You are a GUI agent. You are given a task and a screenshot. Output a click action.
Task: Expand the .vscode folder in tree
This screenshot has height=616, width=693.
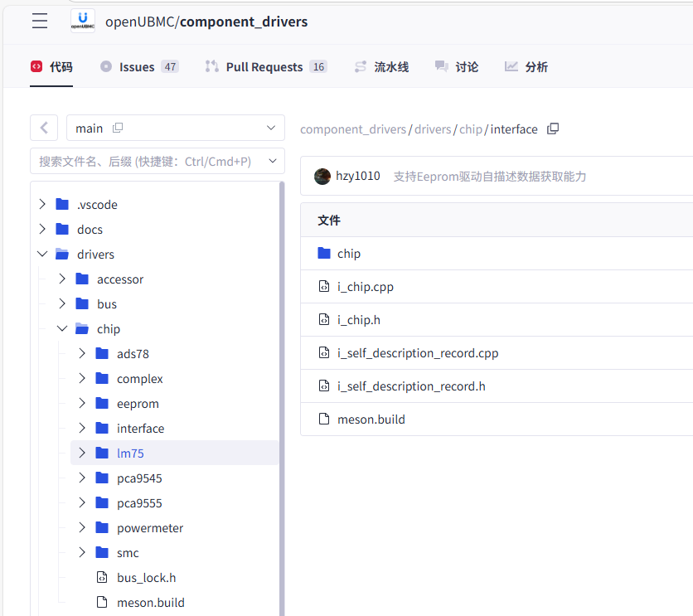pos(42,205)
